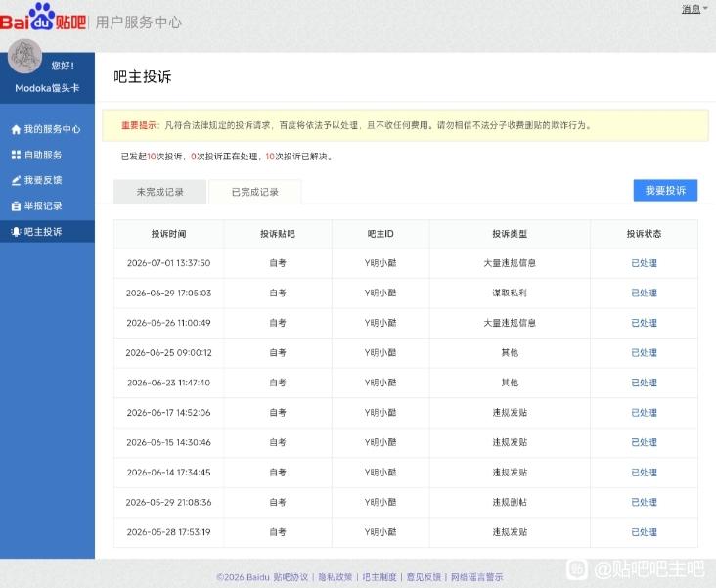This screenshot has width=716, height=588.
Task: Open 已处理 for 2026-05-29 21:08:36 complaint
Action: [x=644, y=502]
